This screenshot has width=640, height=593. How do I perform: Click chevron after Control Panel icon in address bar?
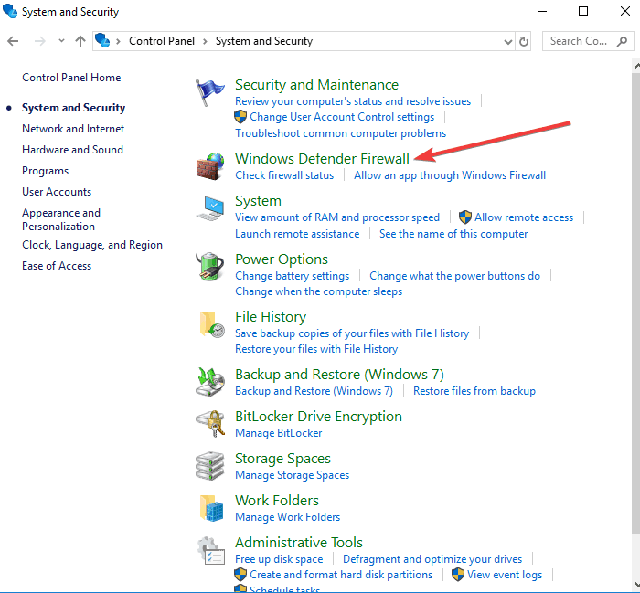[118, 41]
